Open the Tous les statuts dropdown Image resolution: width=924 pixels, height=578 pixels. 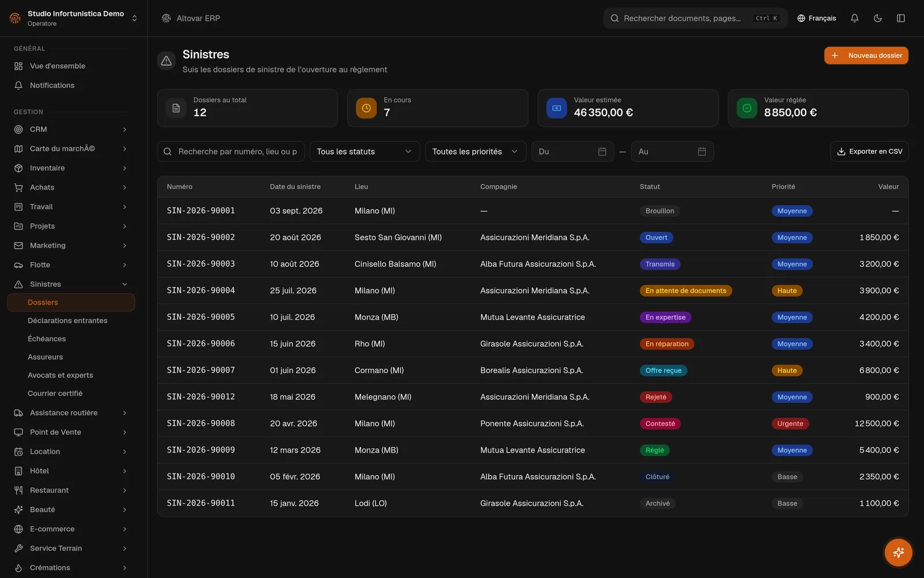point(364,151)
